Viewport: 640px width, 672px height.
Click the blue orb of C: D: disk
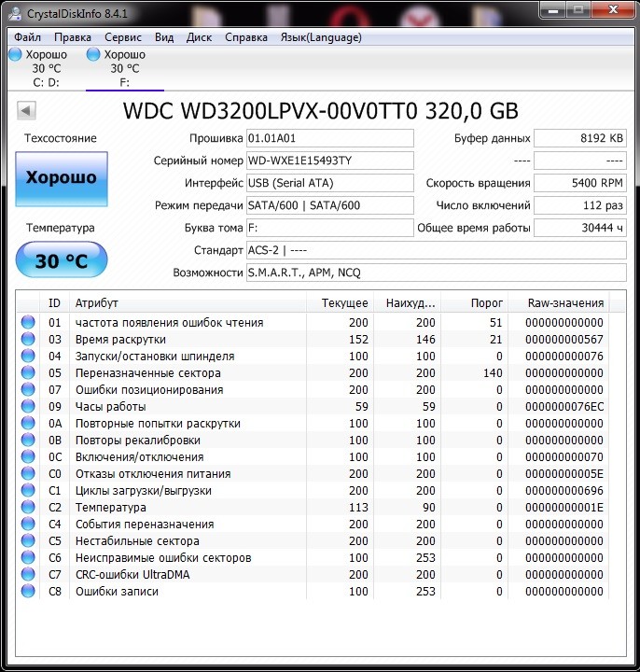coord(16,54)
